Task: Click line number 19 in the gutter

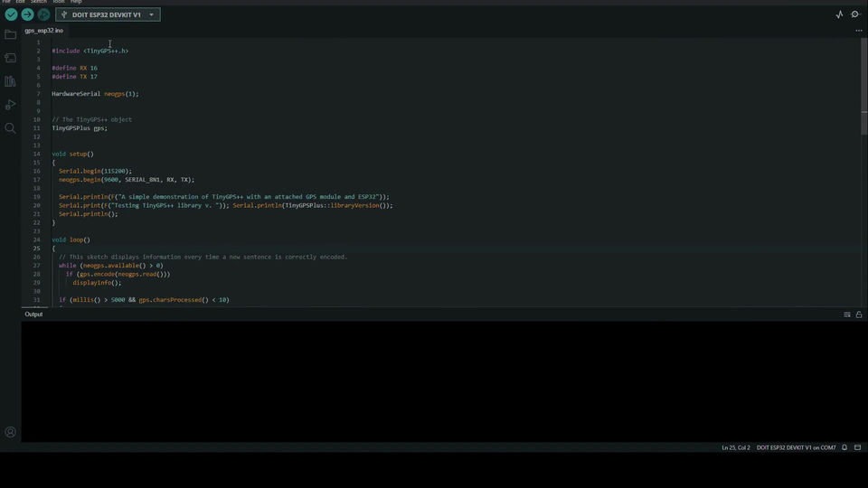Action: coord(36,197)
